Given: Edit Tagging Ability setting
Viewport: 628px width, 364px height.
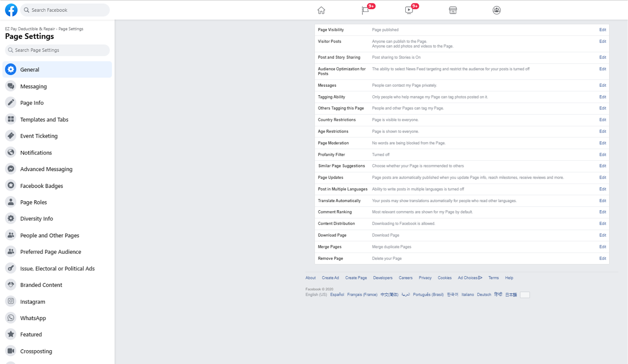Looking at the screenshot, I should coord(602,97).
